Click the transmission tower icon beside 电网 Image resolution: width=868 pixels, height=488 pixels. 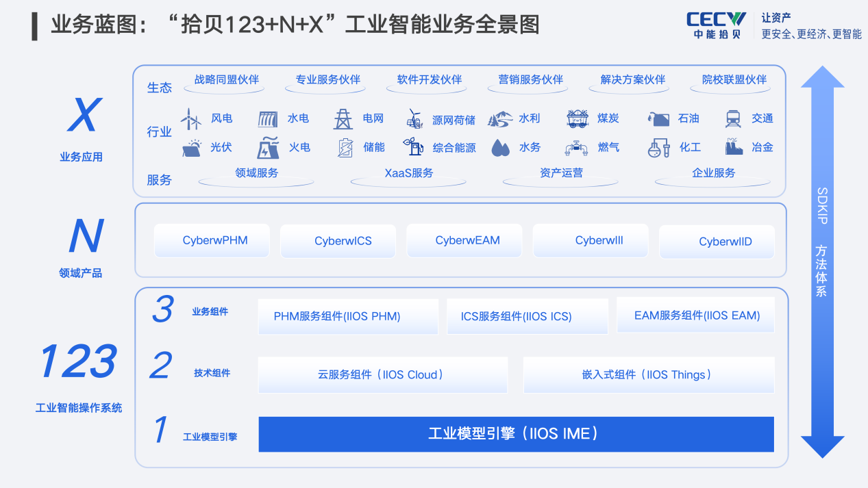343,119
